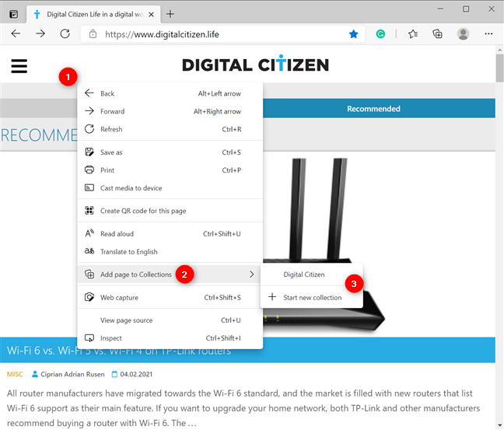This screenshot has height=430, width=504.
Task: Click the browser Forward arrow button
Action: 40,33
